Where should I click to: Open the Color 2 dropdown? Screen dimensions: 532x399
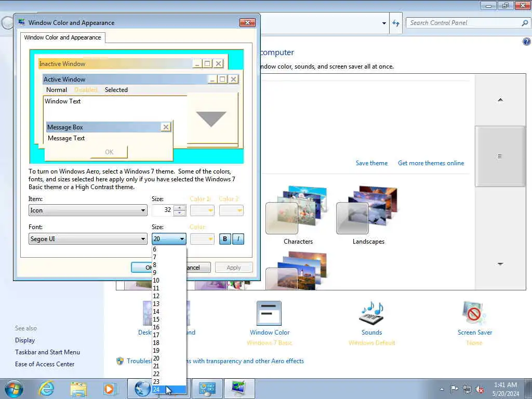tap(231, 210)
